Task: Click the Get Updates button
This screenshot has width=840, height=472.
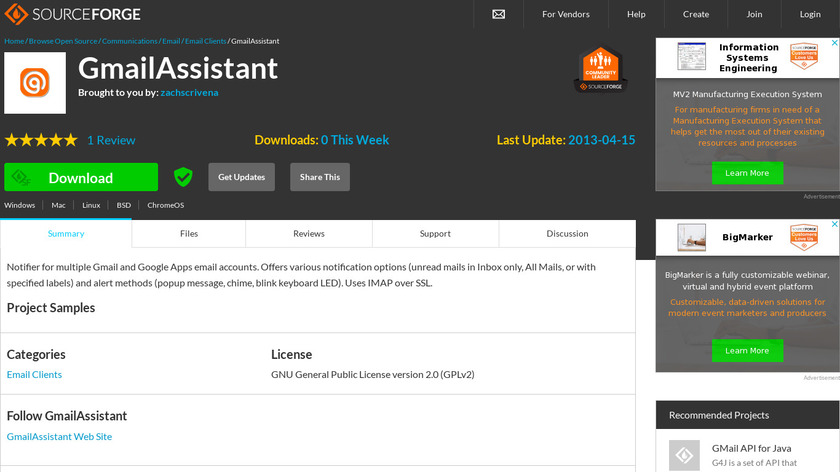Action: point(242,177)
